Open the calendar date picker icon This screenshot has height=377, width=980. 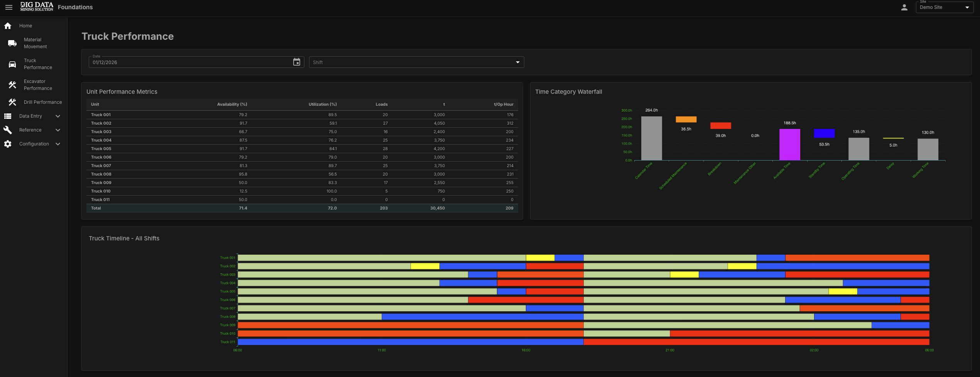click(x=296, y=62)
